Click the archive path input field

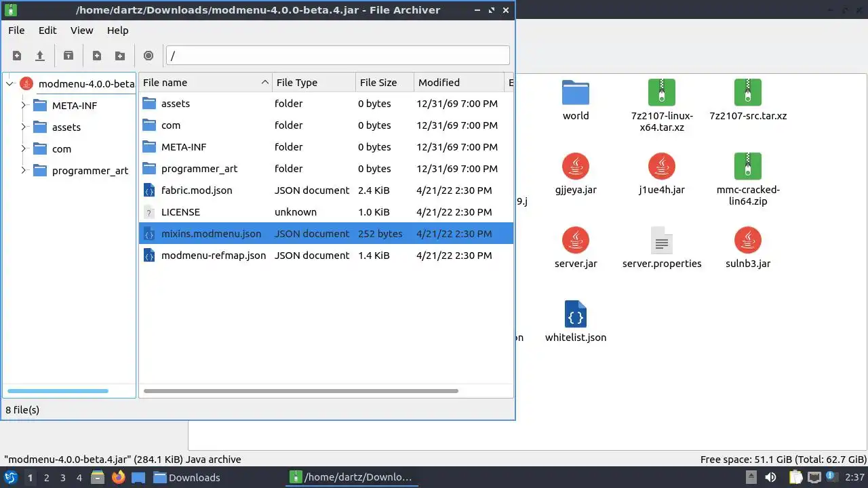coord(338,56)
